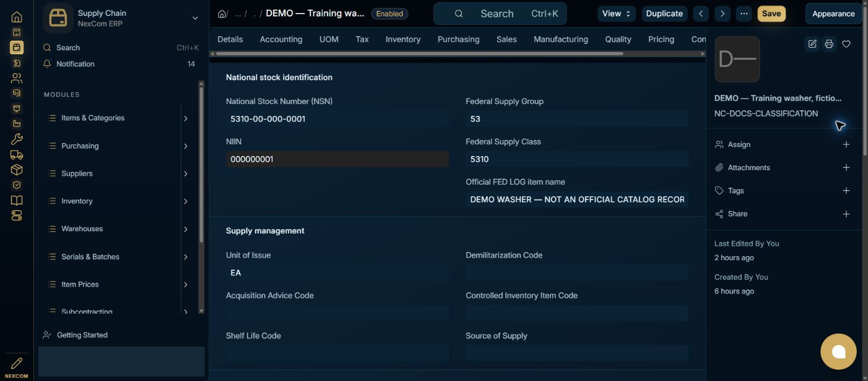
Task: Click the NEXCOM pencil logo icon
Action: [x=16, y=363]
